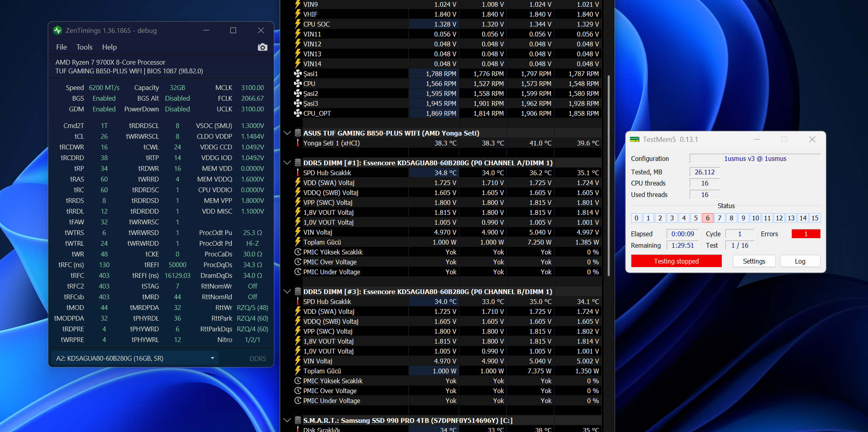Click the tCL value 26 in ZenTimings

[x=104, y=136]
